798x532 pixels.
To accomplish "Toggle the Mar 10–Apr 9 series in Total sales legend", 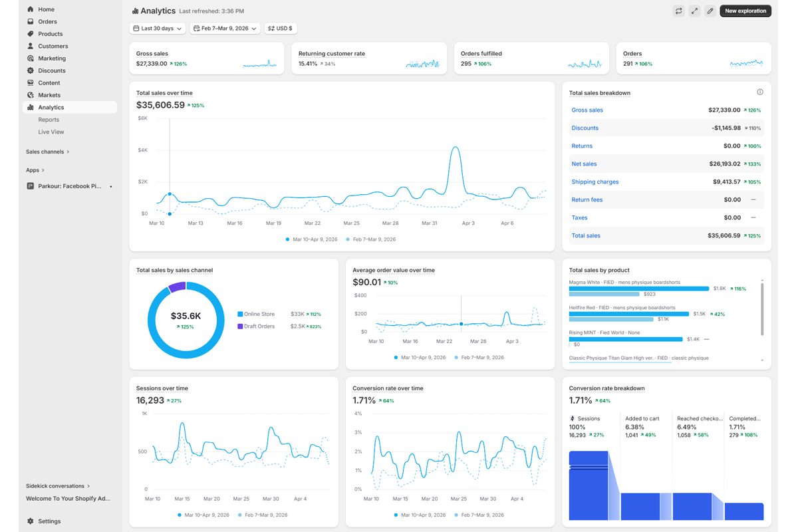I will (x=311, y=239).
